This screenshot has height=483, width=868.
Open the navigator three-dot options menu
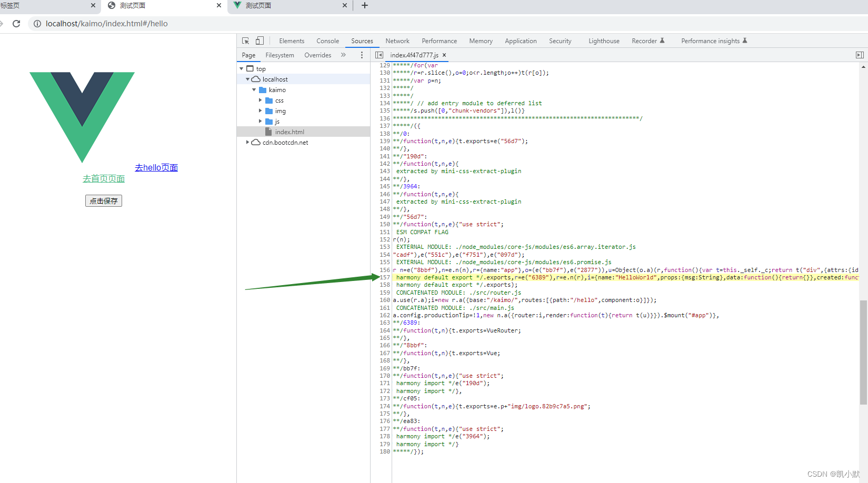362,55
